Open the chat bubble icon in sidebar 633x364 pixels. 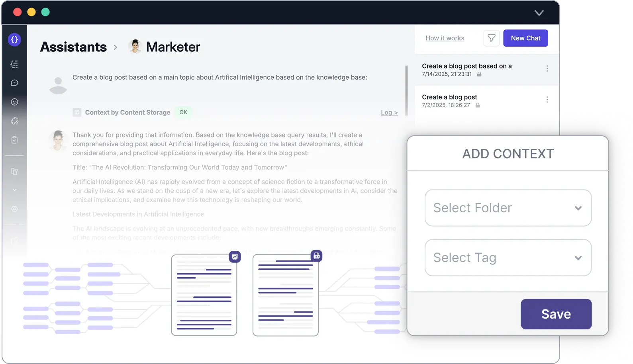[x=15, y=83]
